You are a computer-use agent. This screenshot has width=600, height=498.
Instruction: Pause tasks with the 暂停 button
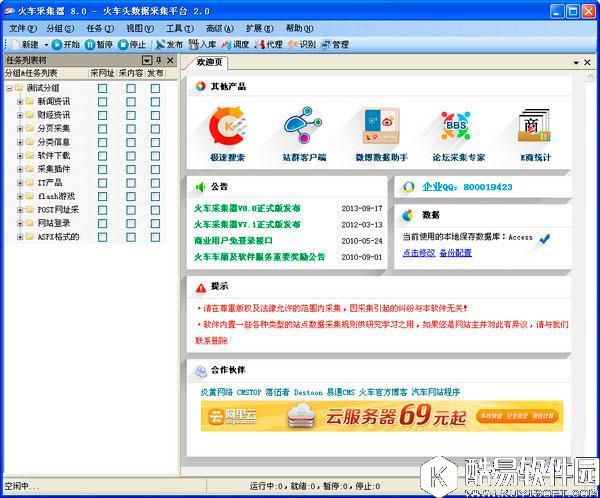pos(99,44)
